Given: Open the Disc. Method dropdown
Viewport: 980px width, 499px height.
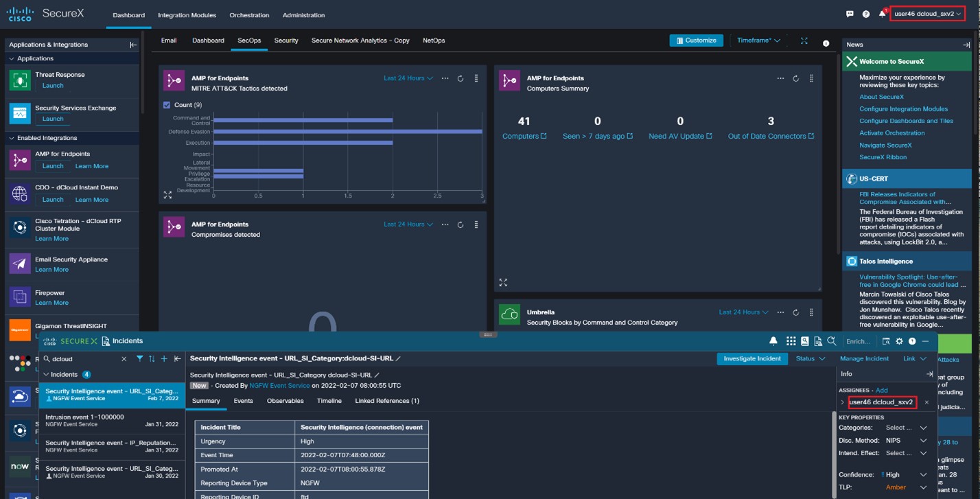Looking at the screenshot, I should [906, 441].
